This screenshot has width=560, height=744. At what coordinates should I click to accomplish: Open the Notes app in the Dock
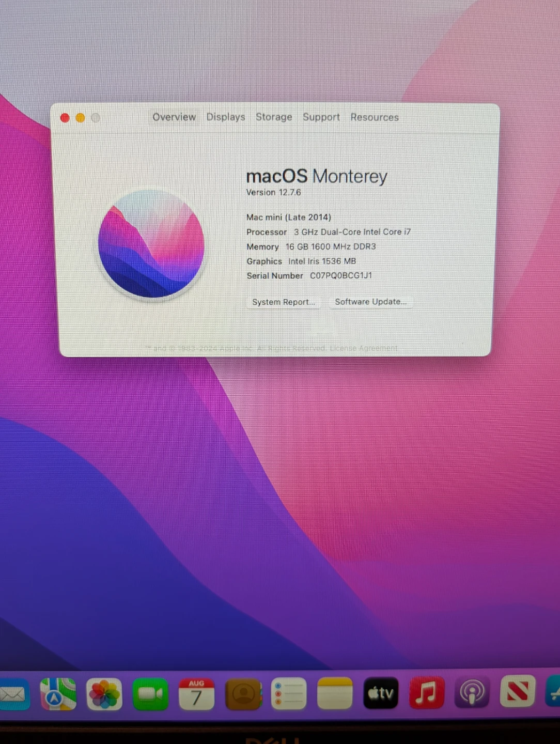tap(335, 694)
